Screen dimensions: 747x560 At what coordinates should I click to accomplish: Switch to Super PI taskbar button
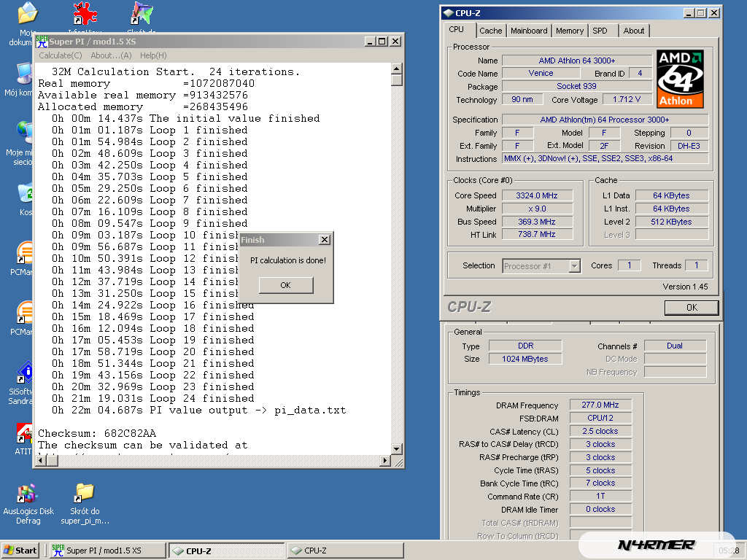108,551
